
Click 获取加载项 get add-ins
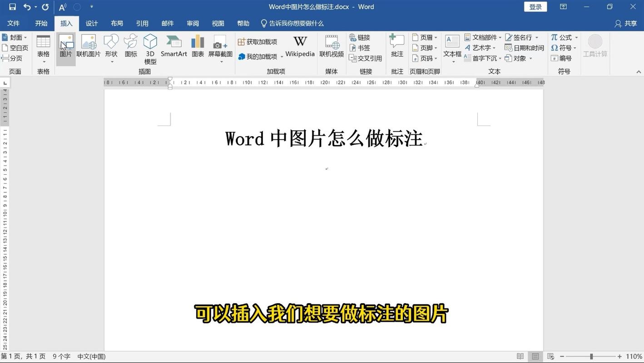[258, 42]
